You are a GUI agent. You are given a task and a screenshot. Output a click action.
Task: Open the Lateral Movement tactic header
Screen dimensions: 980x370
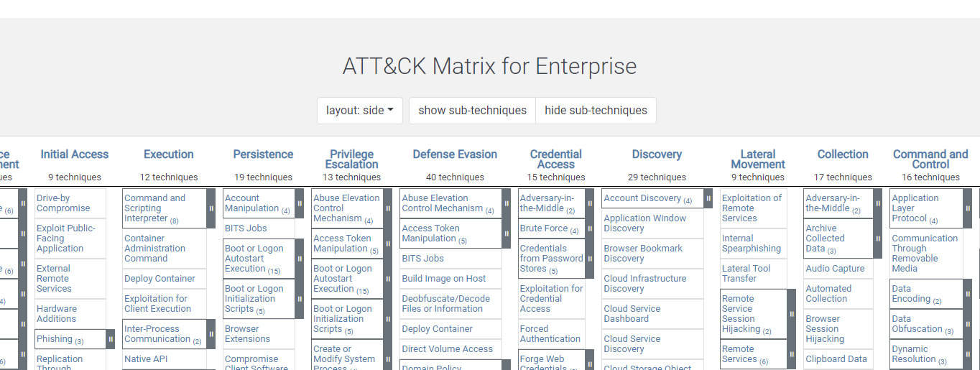tap(758, 159)
